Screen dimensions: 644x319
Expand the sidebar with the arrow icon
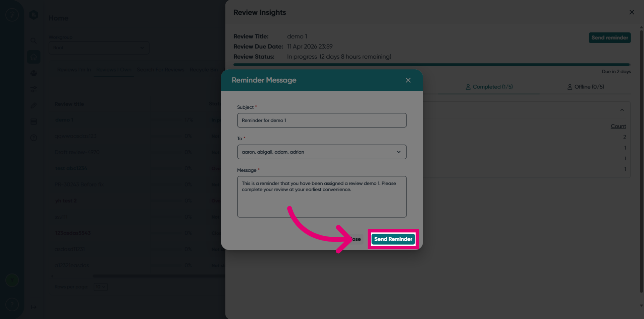[34, 307]
